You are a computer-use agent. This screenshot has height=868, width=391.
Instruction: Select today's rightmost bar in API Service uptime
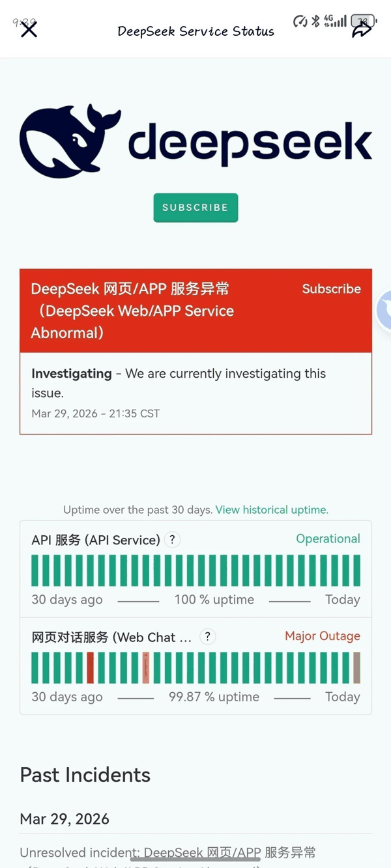click(x=356, y=570)
